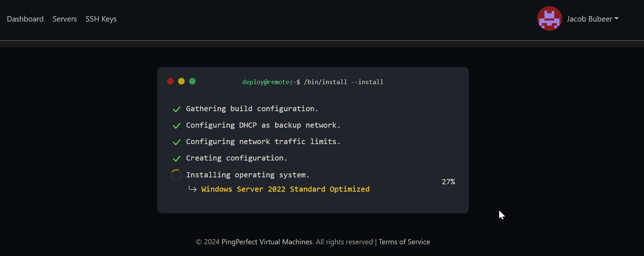Click the red terminal window dot

[x=170, y=81]
